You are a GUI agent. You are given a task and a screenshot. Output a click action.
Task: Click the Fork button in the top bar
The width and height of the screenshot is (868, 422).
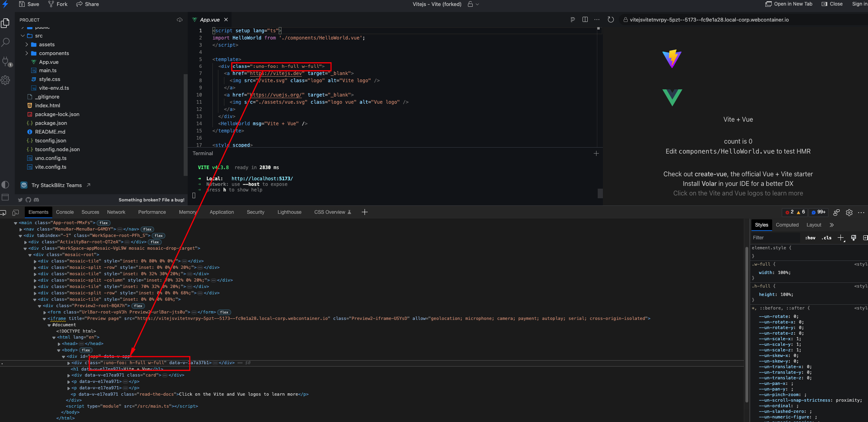[57, 4]
